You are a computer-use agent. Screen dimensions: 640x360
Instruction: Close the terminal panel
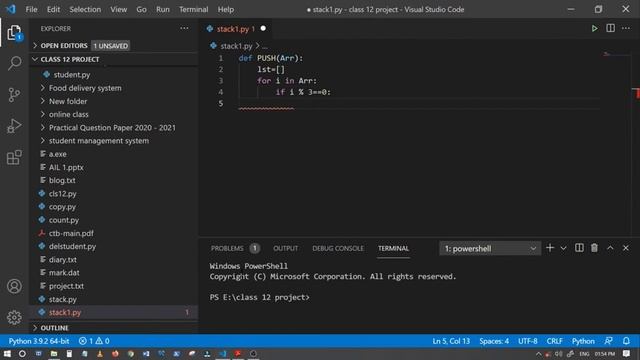(x=625, y=248)
